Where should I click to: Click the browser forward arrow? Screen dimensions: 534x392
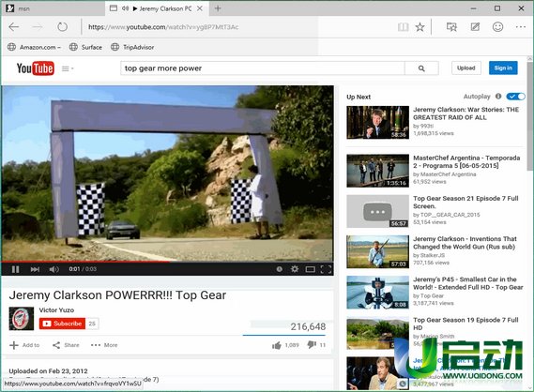38,27
